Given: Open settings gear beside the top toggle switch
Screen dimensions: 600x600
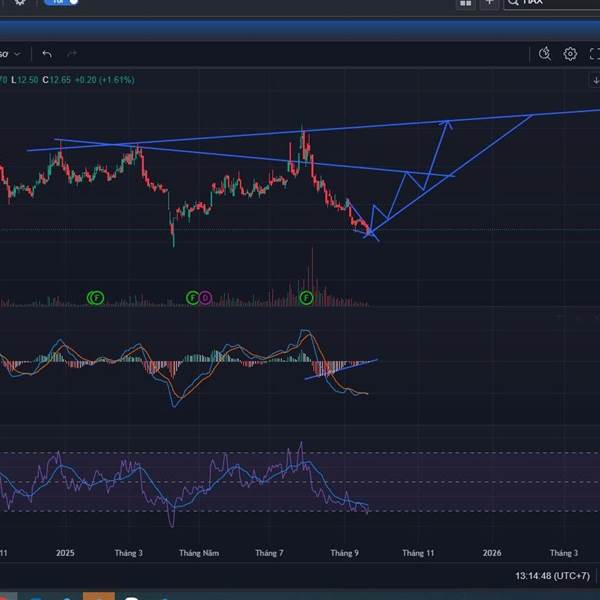Looking at the screenshot, I should click(x=20, y=3).
